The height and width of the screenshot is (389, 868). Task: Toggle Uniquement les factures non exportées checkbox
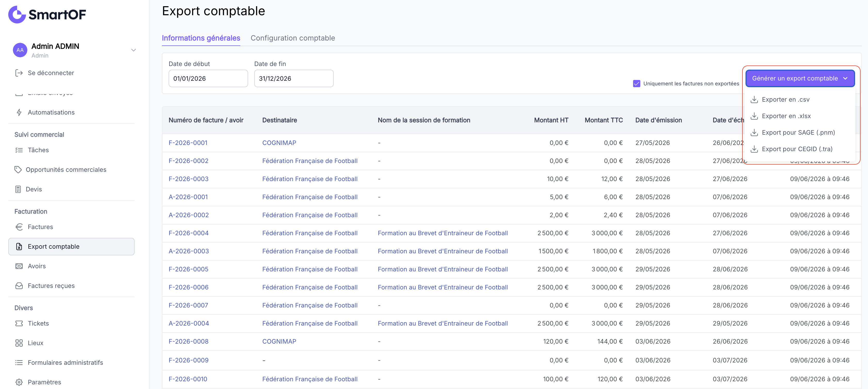coord(636,84)
